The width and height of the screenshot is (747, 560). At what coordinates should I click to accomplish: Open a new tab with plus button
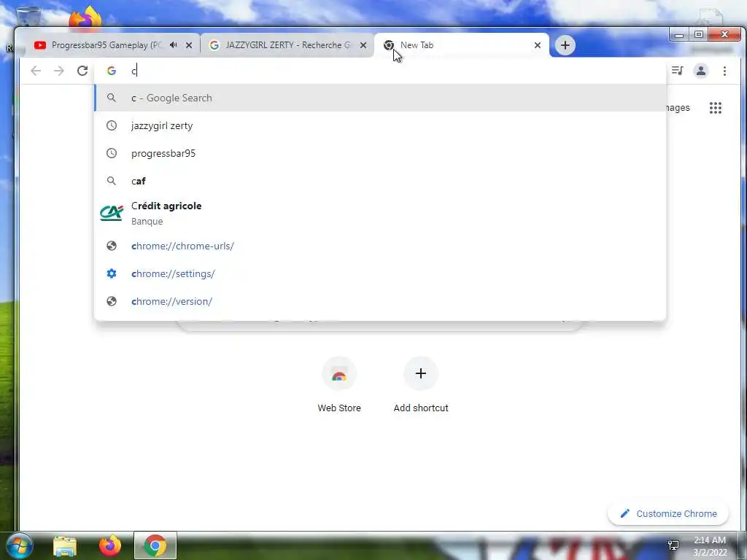click(565, 45)
